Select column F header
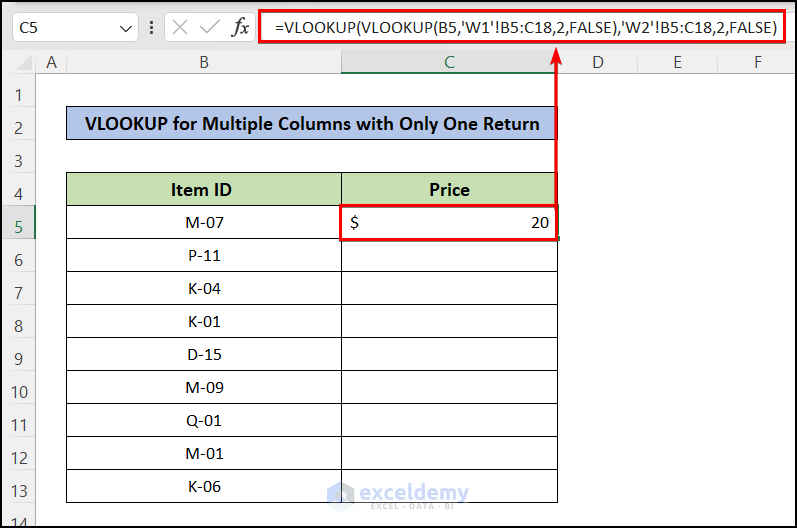 tap(757, 62)
